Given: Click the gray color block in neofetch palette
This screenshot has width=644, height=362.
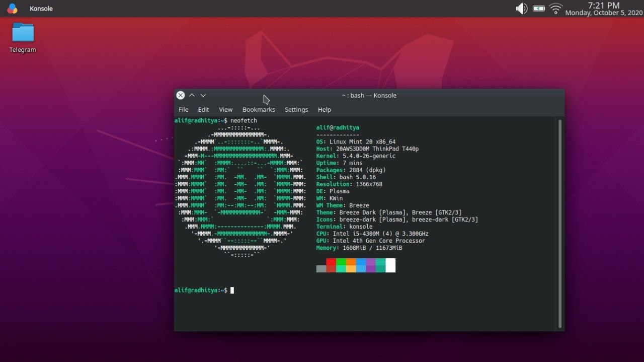Looking at the screenshot, I should (x=321, y=269).
